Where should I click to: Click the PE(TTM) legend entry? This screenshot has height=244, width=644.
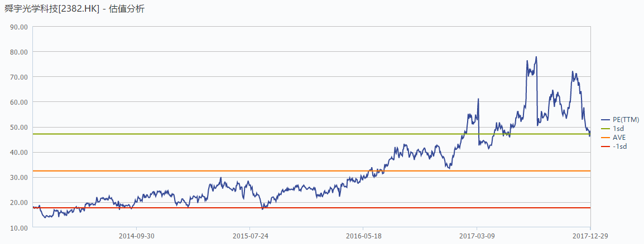click(x=620, y=119)
